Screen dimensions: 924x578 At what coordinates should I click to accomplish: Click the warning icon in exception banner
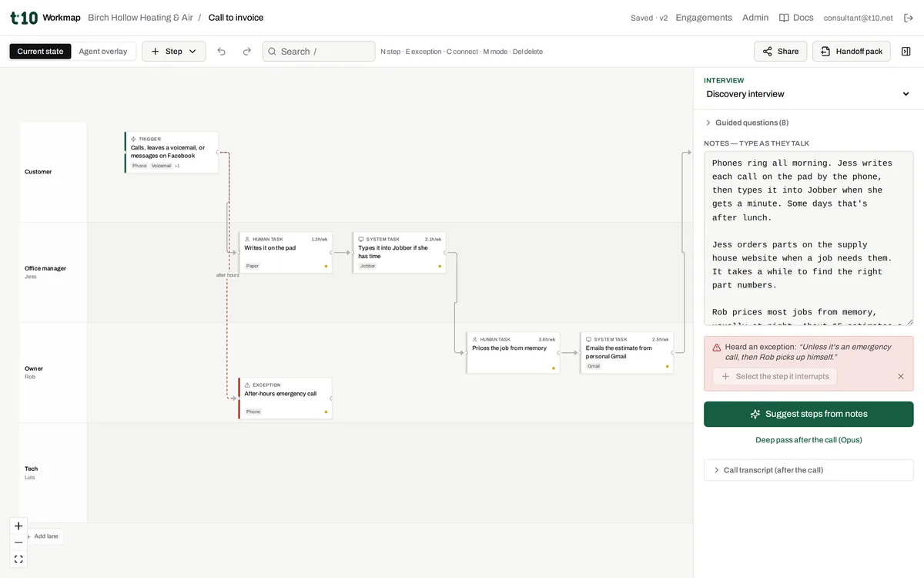click(x=717, y=348)
